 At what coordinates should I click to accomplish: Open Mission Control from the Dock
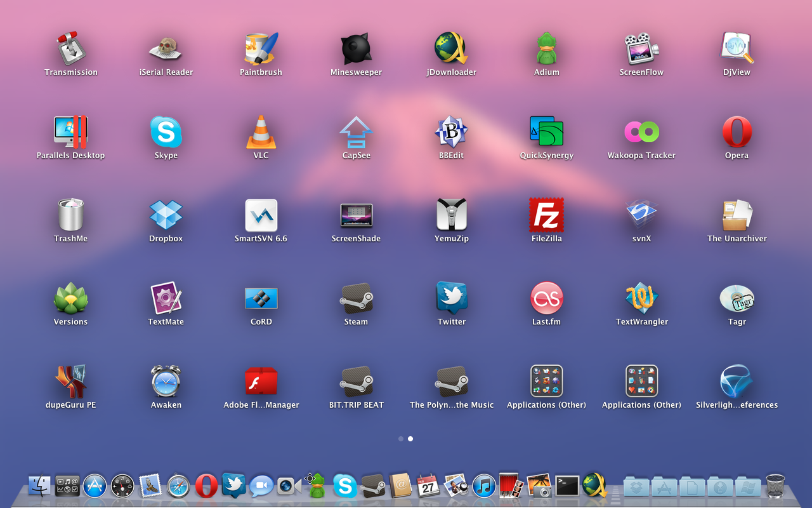point(67,486)
